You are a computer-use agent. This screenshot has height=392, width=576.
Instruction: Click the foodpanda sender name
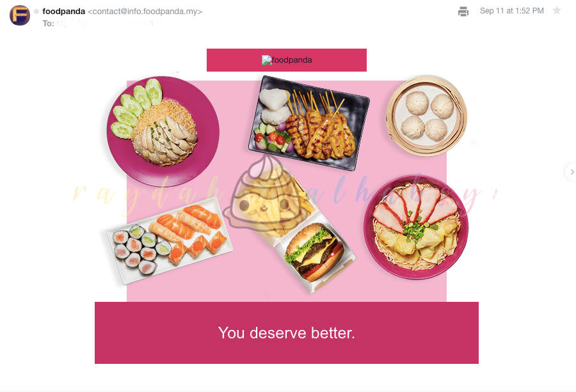[63, 12]
